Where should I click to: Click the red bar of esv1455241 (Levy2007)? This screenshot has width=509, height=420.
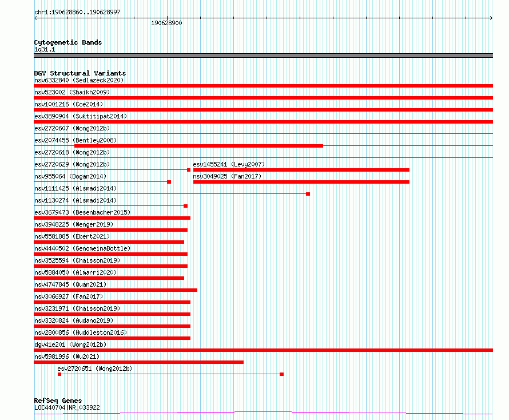[301, 170]
